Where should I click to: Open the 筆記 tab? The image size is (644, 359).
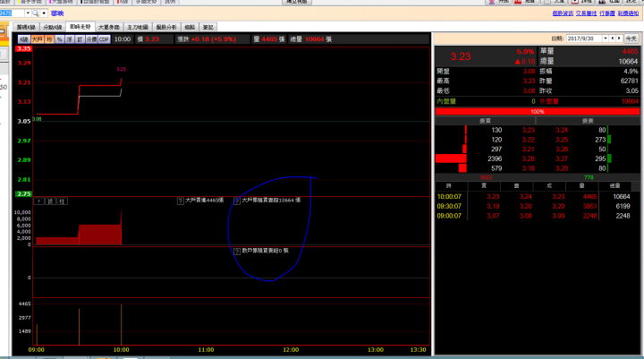pyautogui.click(x=208, y=27)
